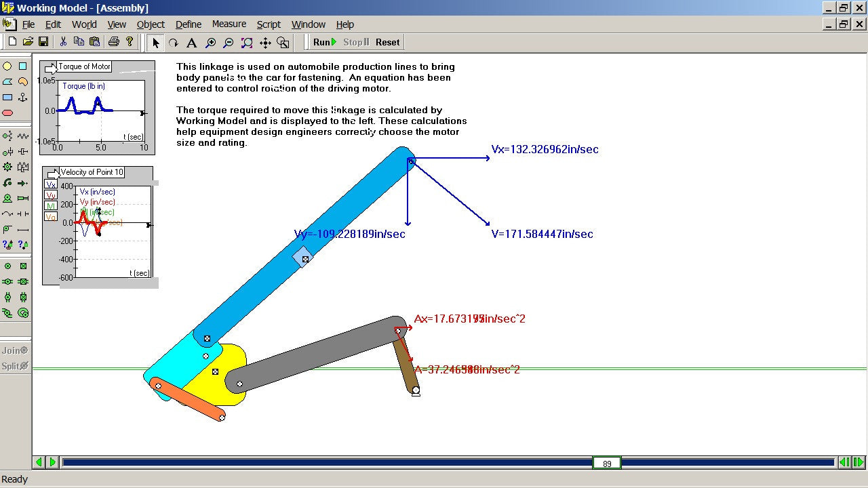Choose the Force arrow tool
The width and height of the screenshot is (868, 488).
click(23, 183)
